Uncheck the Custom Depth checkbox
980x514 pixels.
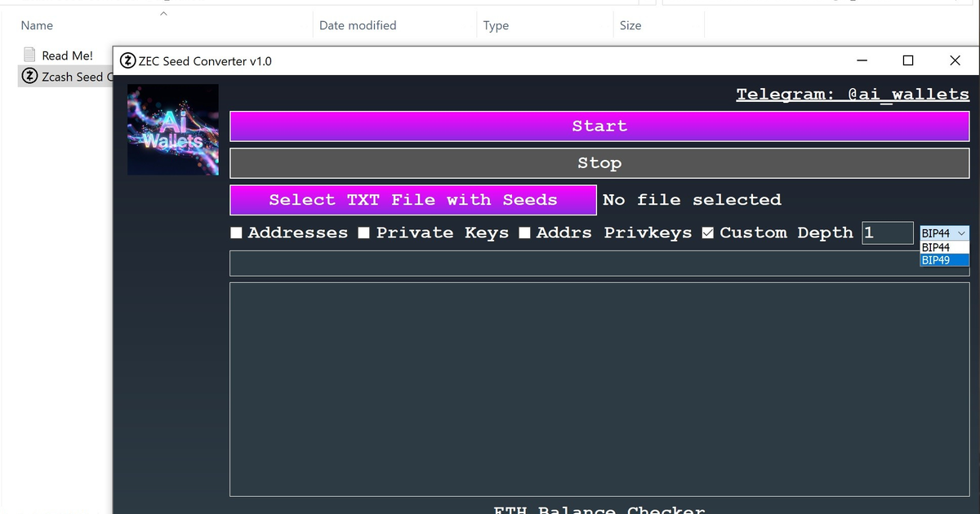tap(708, 233)
